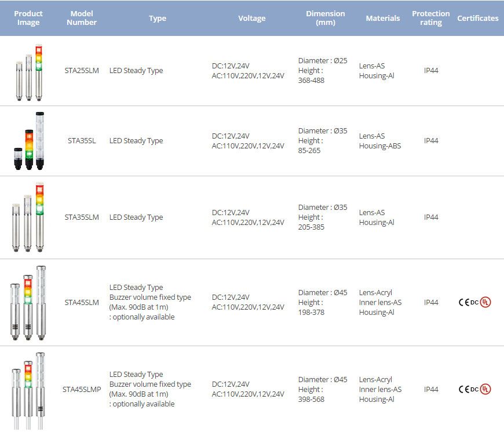Screen dimensions: 504x432
Task: Select the Voltage column header
Action: click(x=252, y=18)
